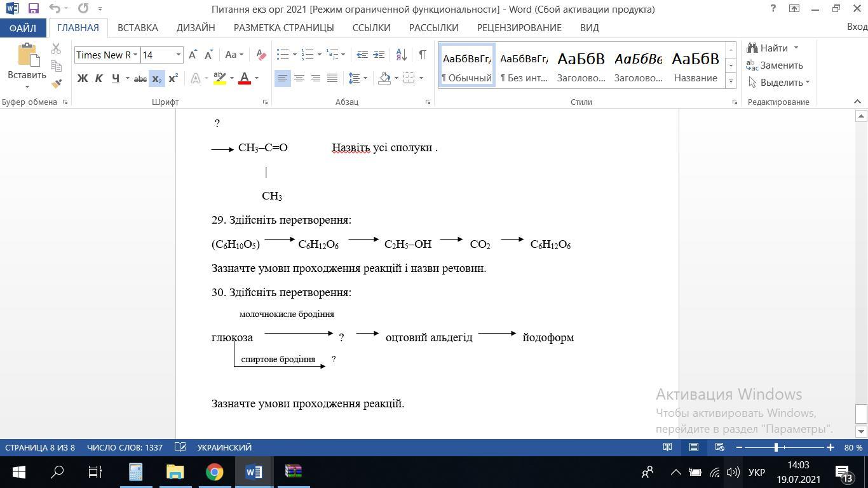
Task: Switch to the ВСТАВКА ribbon tab
Action: [137, 28]
